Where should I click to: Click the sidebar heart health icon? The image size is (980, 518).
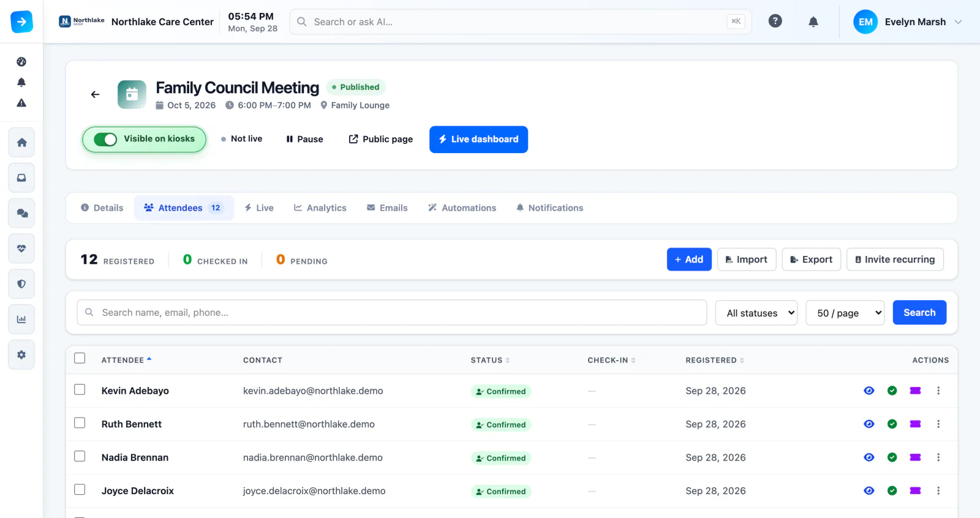[x=21, y=249]
